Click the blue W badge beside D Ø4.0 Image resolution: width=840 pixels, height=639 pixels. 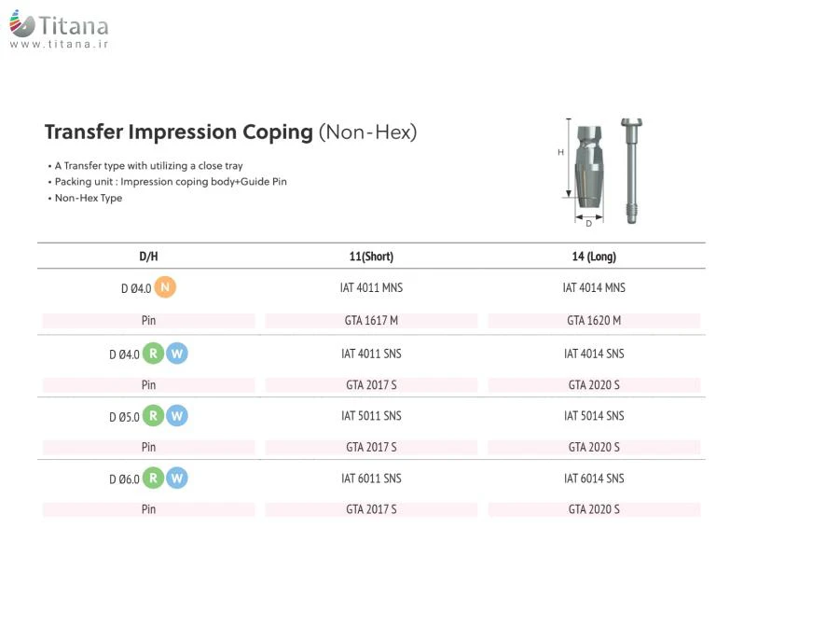pos(177,354)
